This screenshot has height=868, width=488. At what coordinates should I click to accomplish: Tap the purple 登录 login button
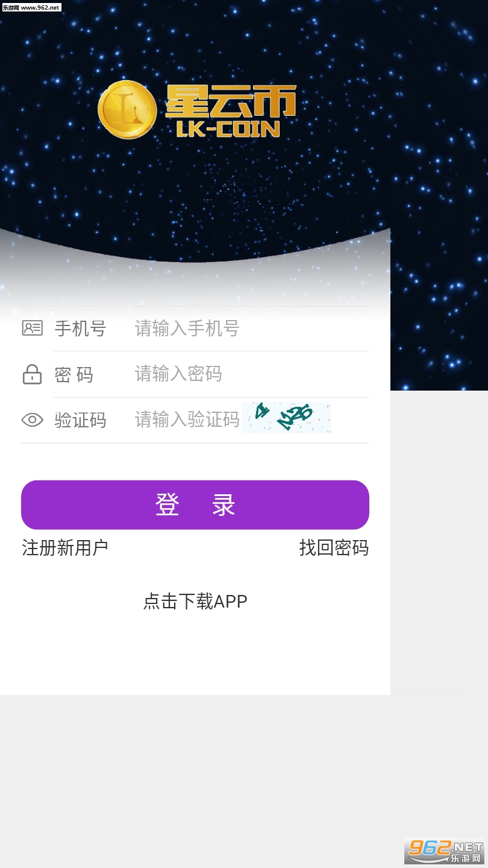pos(195,505)
